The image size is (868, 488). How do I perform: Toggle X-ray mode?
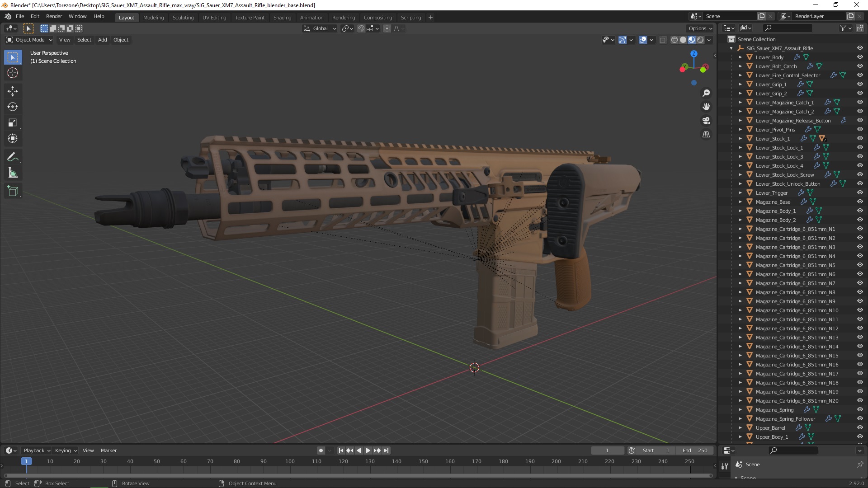663,40
